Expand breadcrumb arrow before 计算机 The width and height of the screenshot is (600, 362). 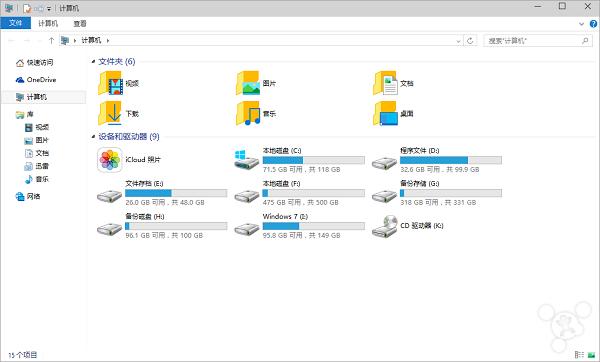click(x=75, y=40)
